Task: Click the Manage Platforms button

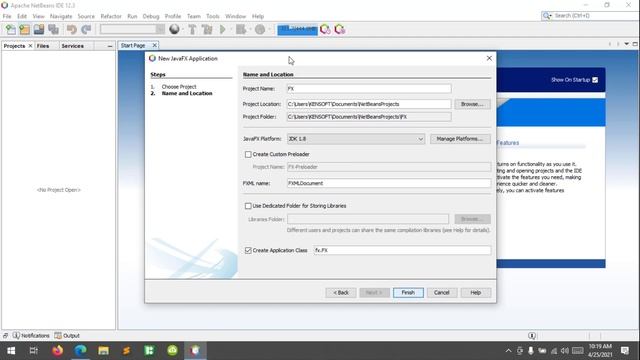Action: click(460, 139)
